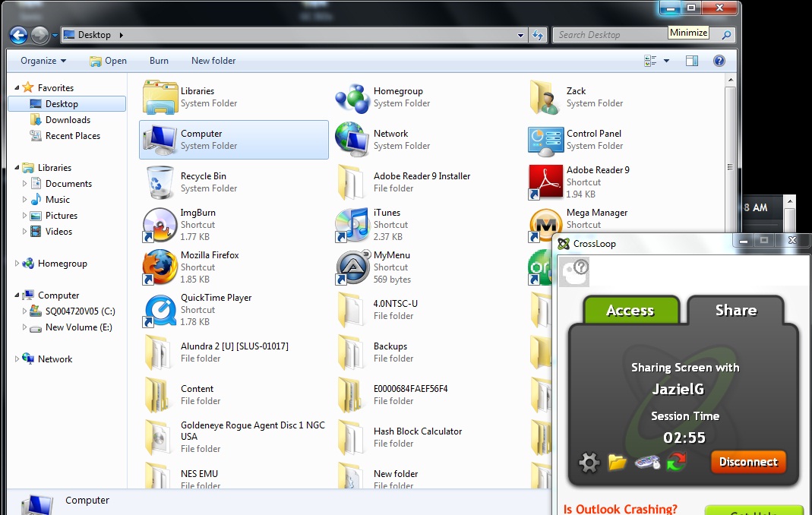
Task: Select Videos in the navigation pane
Action: click(51, 232)
